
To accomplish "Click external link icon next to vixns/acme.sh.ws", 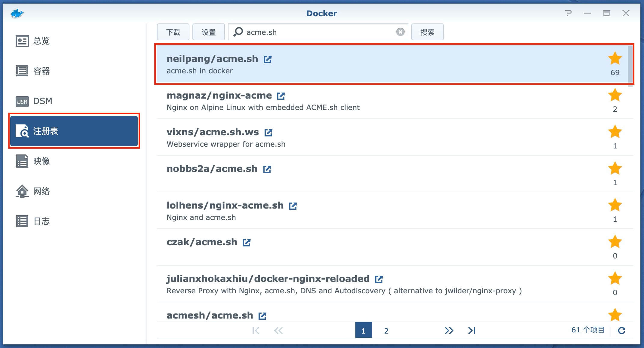I will pos(268,133).
